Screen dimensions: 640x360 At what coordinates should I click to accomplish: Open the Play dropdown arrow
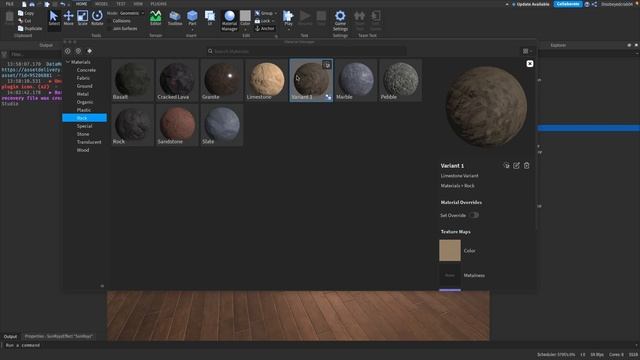point(288,29)
